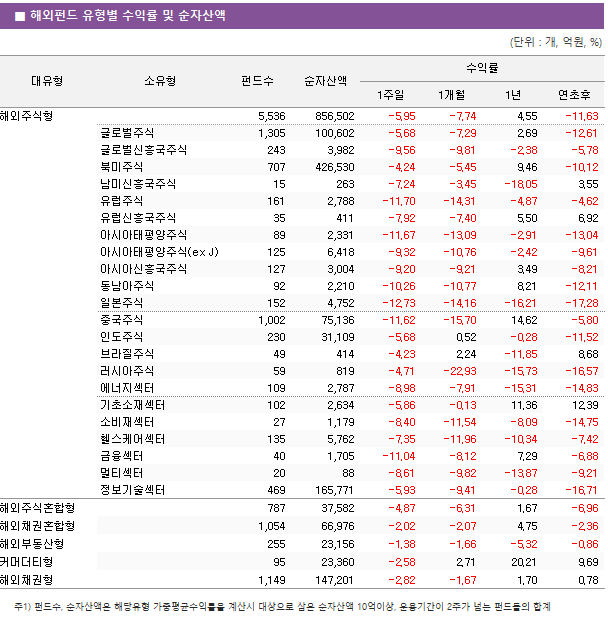Image resolution: width=608 pixels, height=617 pixels.
Task: Select the 소유형 column header
Action: coord(160,81)
